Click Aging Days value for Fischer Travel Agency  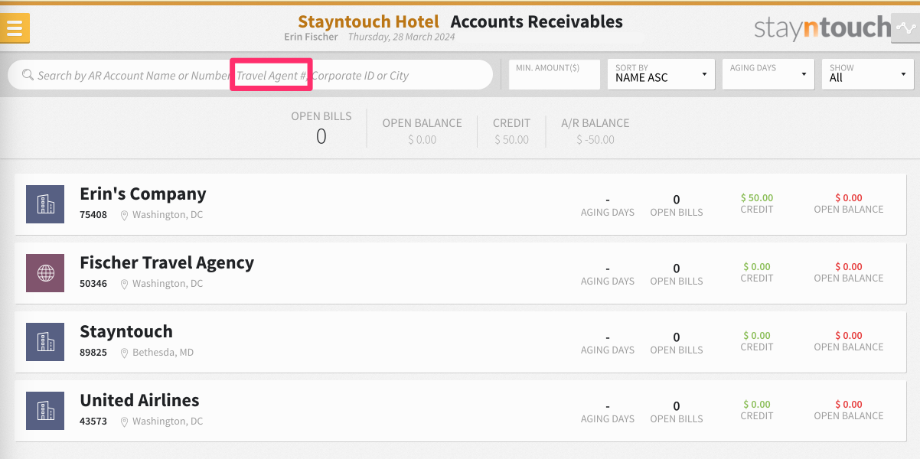[607, 269]
